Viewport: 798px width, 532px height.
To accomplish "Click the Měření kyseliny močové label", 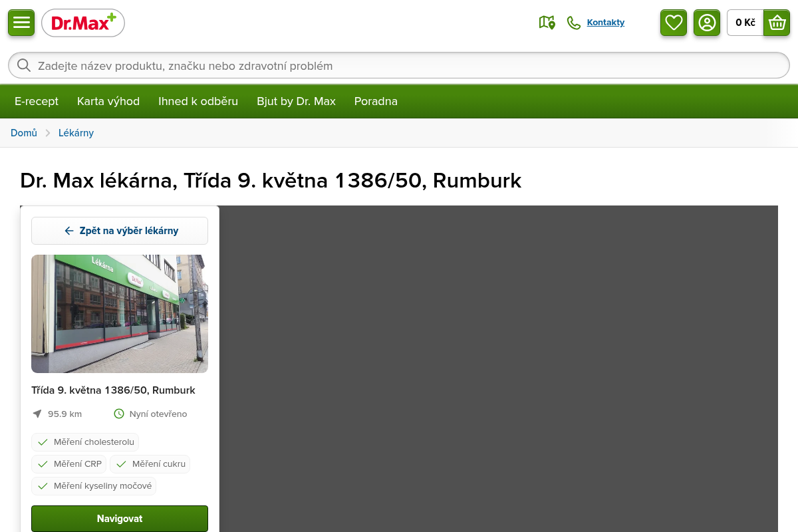I will (102, 486).
